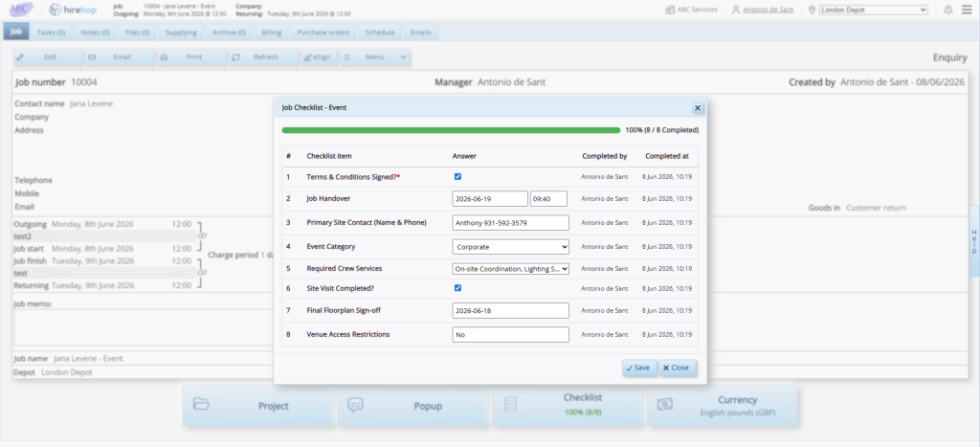Click the Job Handover time field 09:40
Screen dimensions: 980x447
[x=548, y=199]
